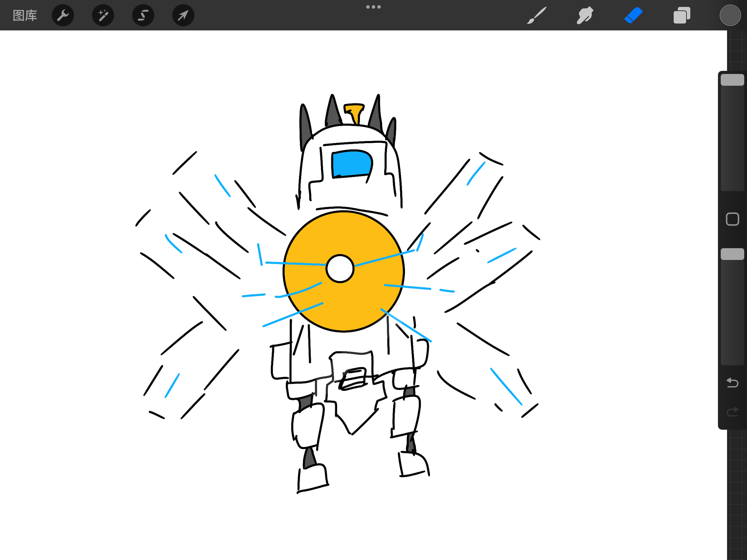Select the Brush paint tool
Image resolution: width=747 pixels, height=560 pixels.
[x=537, y=16]
